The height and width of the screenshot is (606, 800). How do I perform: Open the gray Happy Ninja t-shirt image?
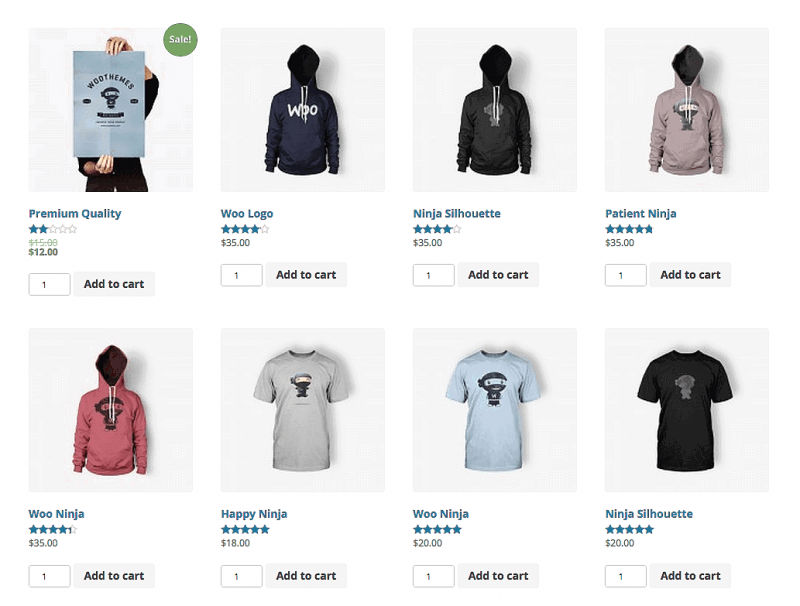pyautogui.click(x=303, y=410)
